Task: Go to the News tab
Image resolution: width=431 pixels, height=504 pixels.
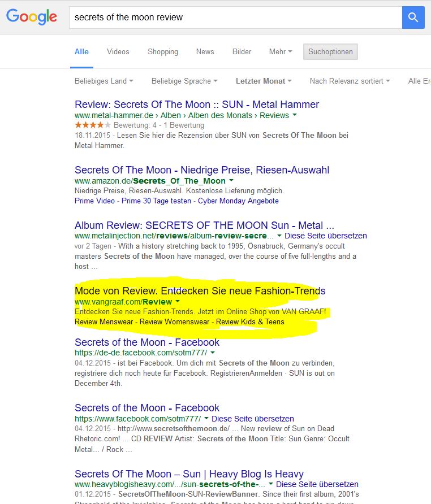Action: 205,52
